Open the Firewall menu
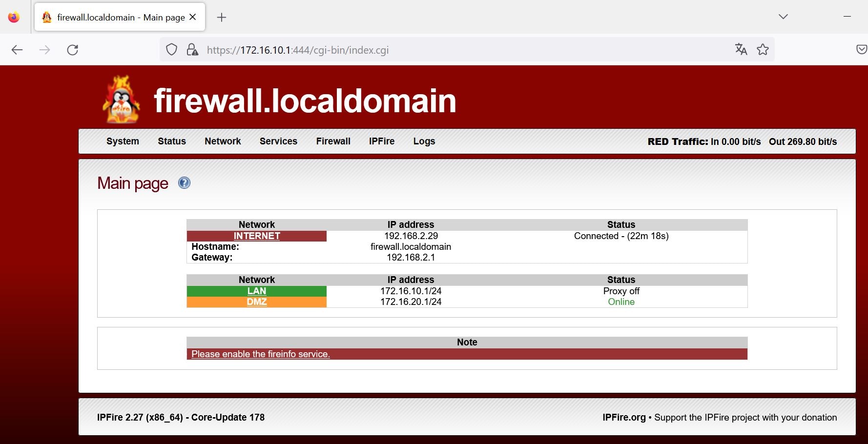Viewport: 868px width, 444px height. (333, 141)
